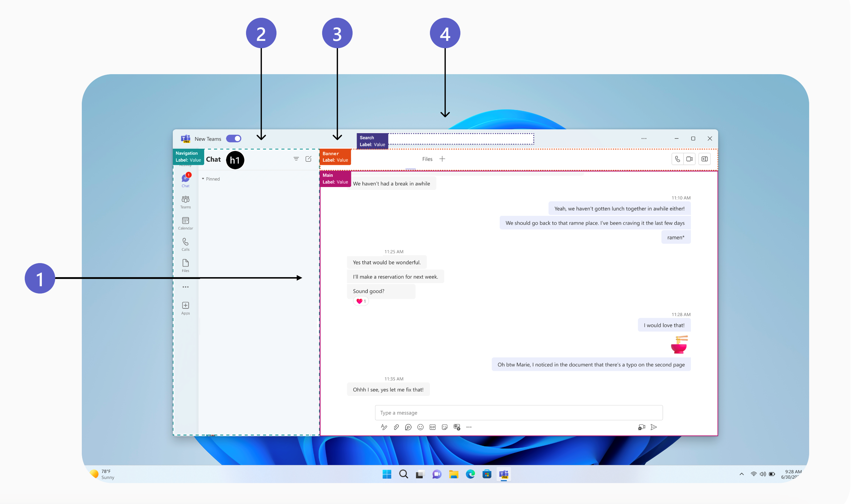The width and height of the screenshot is (851, 504).
Task: Open the emoji picker
Action: tap(420, 427)
